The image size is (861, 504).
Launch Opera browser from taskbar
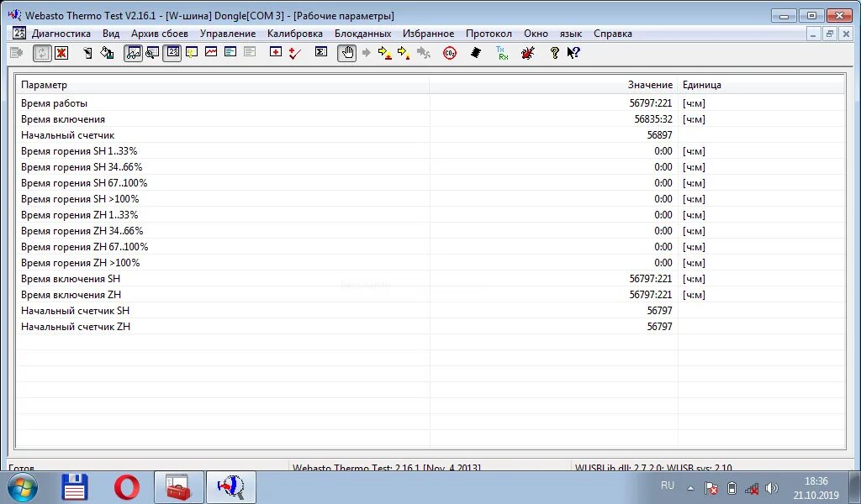(127, 487)
